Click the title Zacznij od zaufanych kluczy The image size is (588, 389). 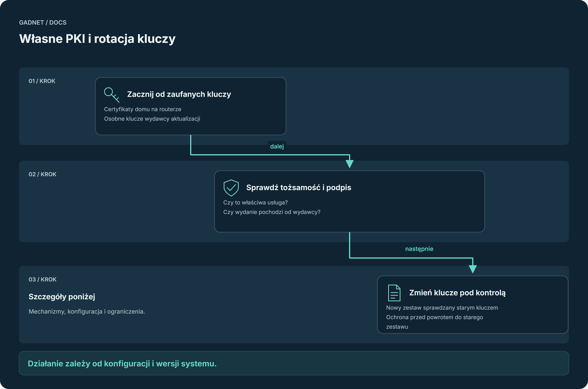pyautogui.click(x=179, y=94)
